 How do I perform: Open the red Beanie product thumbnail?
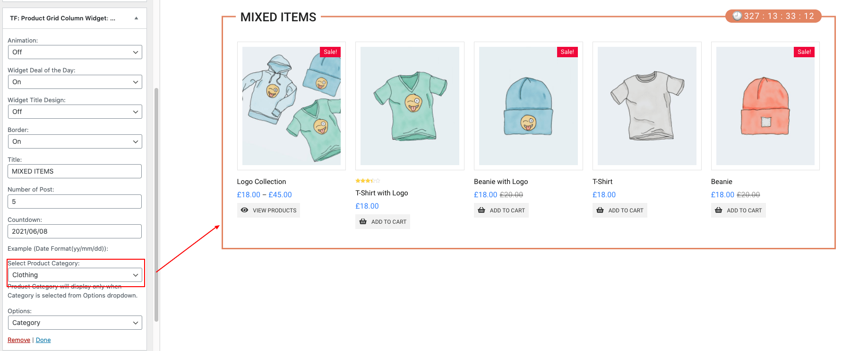click(x=765, y=106)
